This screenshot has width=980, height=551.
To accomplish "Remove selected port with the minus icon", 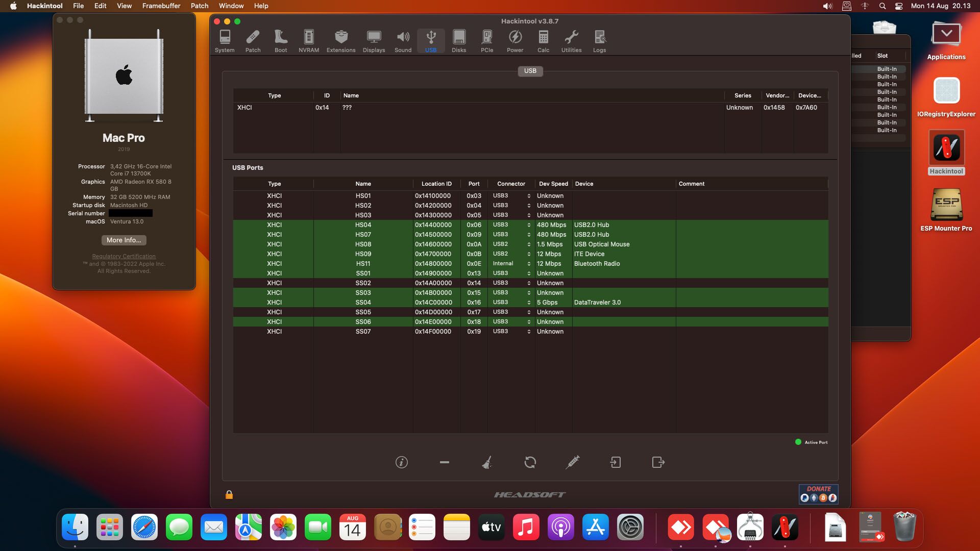I will 444,462.
